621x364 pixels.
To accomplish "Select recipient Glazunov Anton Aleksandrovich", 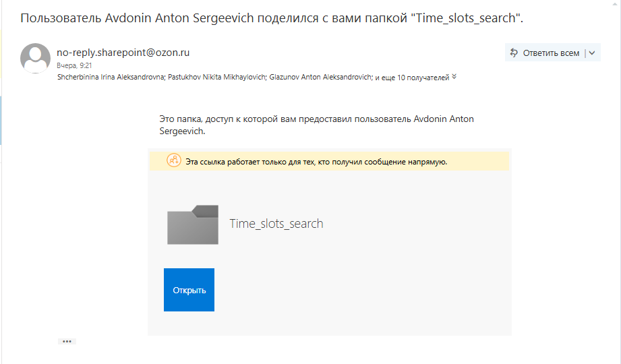I will [321, 78].
